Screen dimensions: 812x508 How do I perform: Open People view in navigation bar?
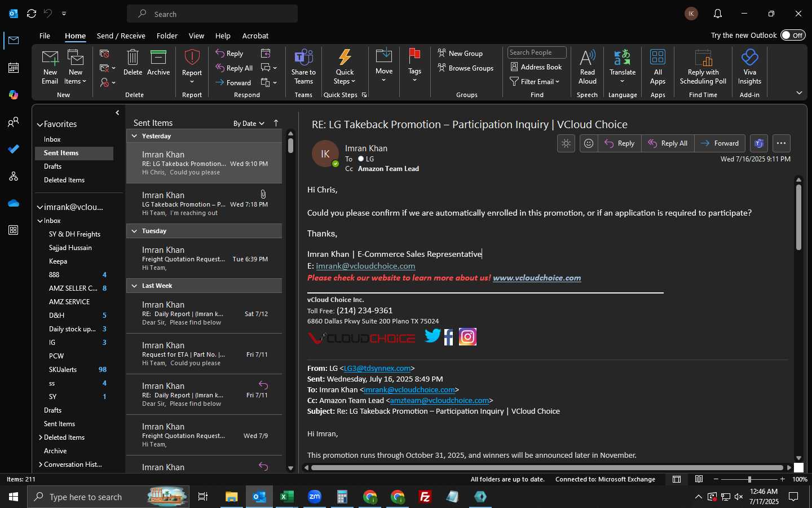point(14,122)
